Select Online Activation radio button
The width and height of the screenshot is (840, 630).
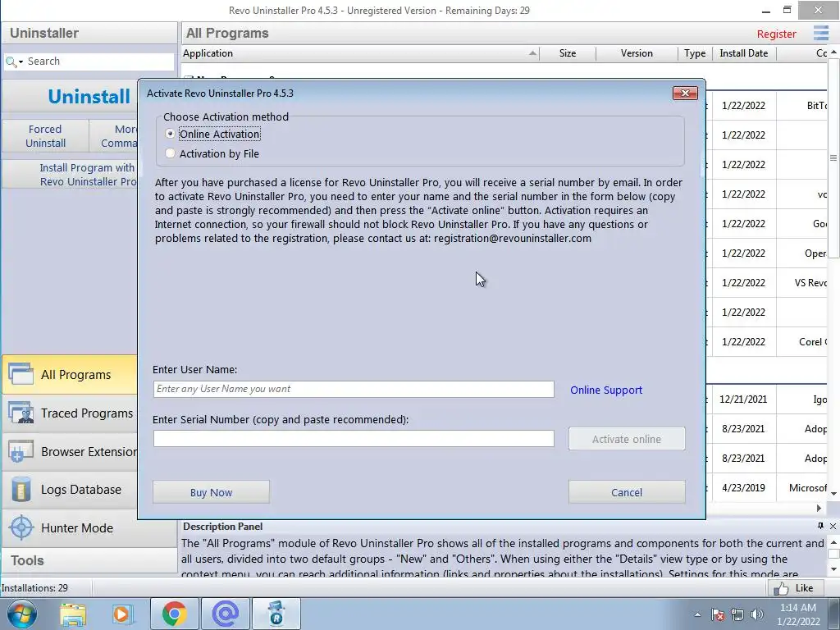tap(170, 134)
